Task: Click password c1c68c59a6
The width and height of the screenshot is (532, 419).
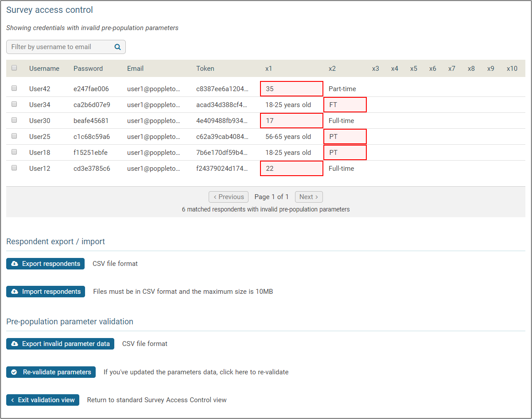Action: (92, 137)
